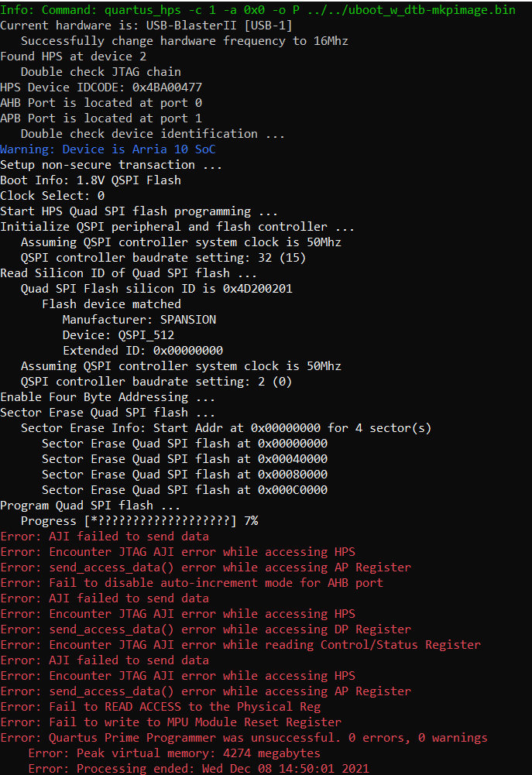
Task: Click the Device: QSPI_512 line
Action: click(x=118, y=335)
